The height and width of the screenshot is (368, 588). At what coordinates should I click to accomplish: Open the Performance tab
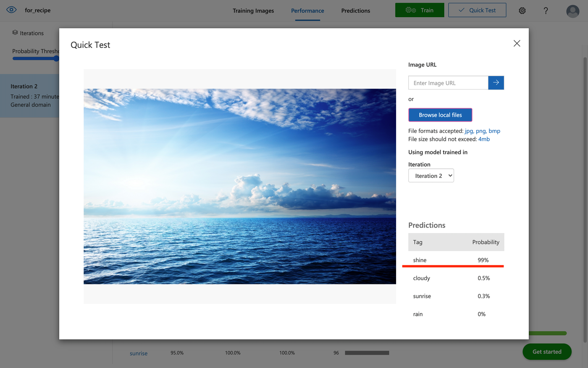[307, 11]
